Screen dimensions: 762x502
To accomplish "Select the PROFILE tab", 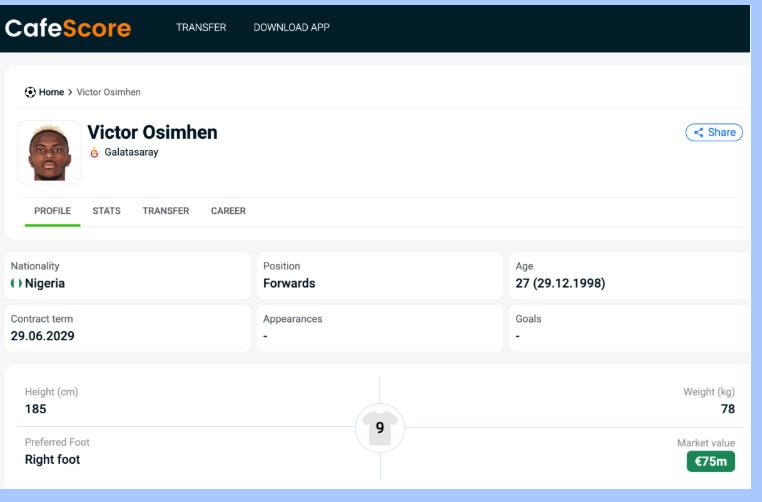I will click(53, 211).
